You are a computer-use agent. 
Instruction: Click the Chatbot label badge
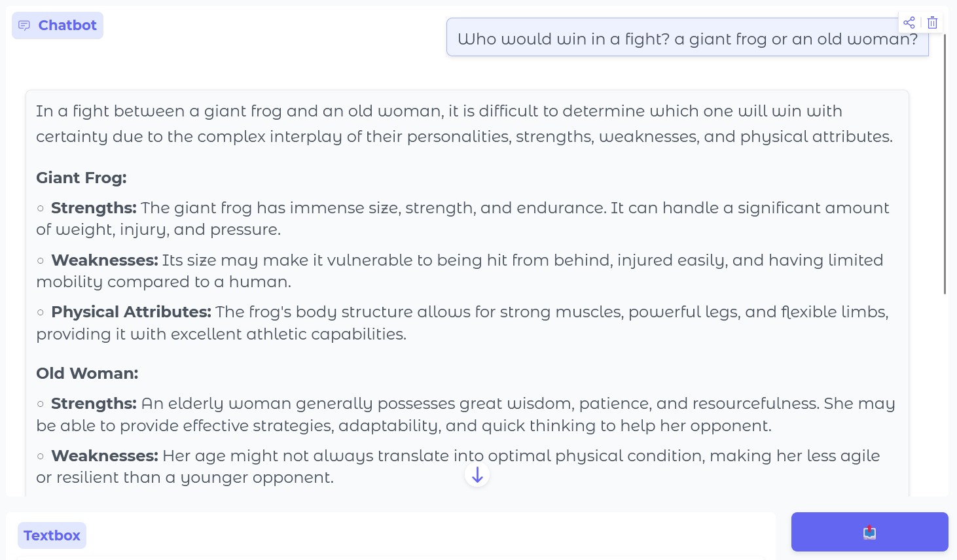point(58,26)
